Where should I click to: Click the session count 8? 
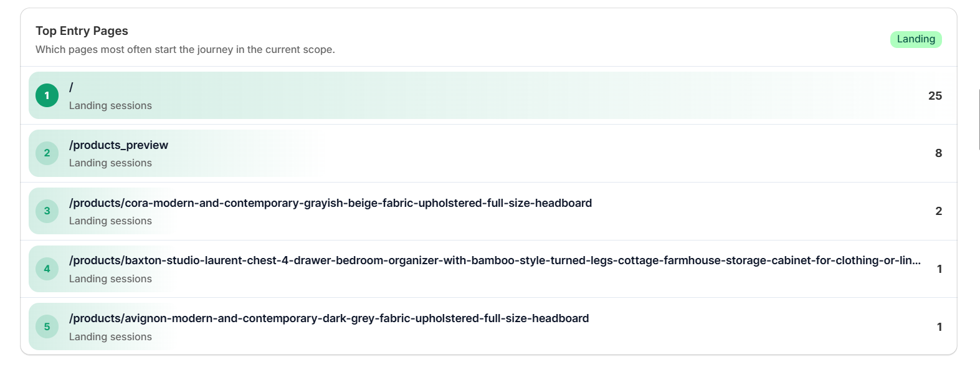click(x=938, y=153)
